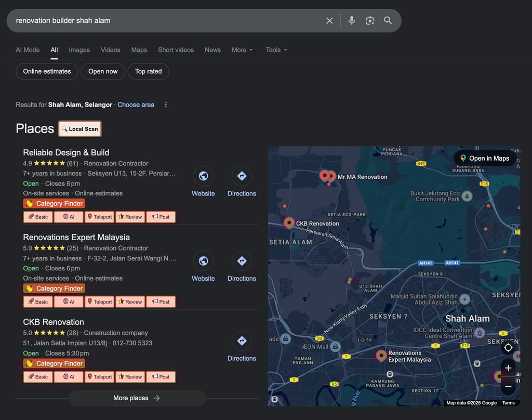The image size is (532, 420).
Task: Switch to the Videos tab
Action: click(x=110, y=50)
